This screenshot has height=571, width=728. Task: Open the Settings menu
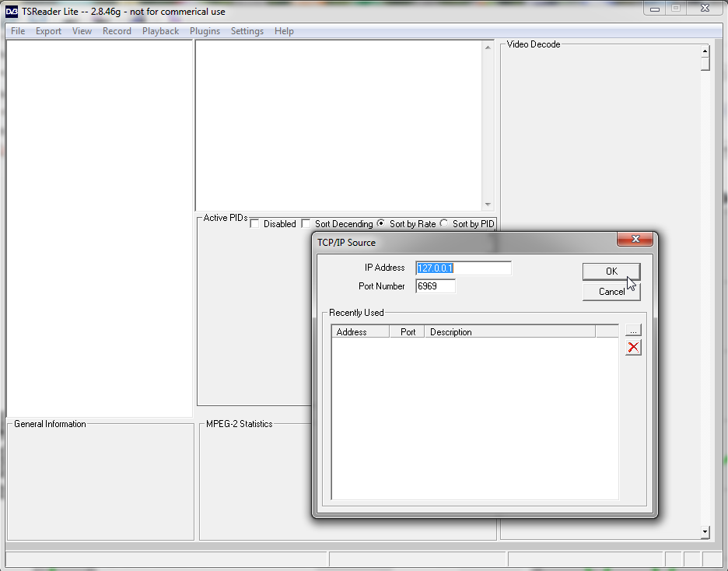click(247, 31)
